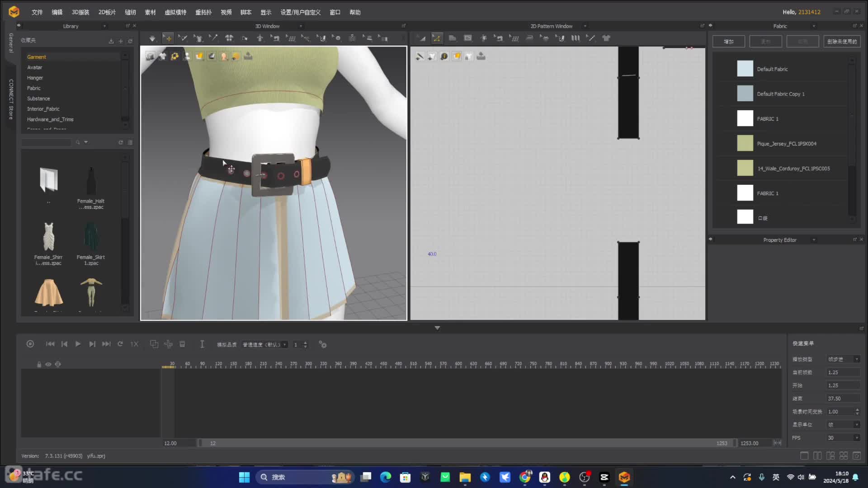Select the Edit Pattern tool in 2D toolbar
The height and width of the screenshot is (488, 868).
(437, 38)
